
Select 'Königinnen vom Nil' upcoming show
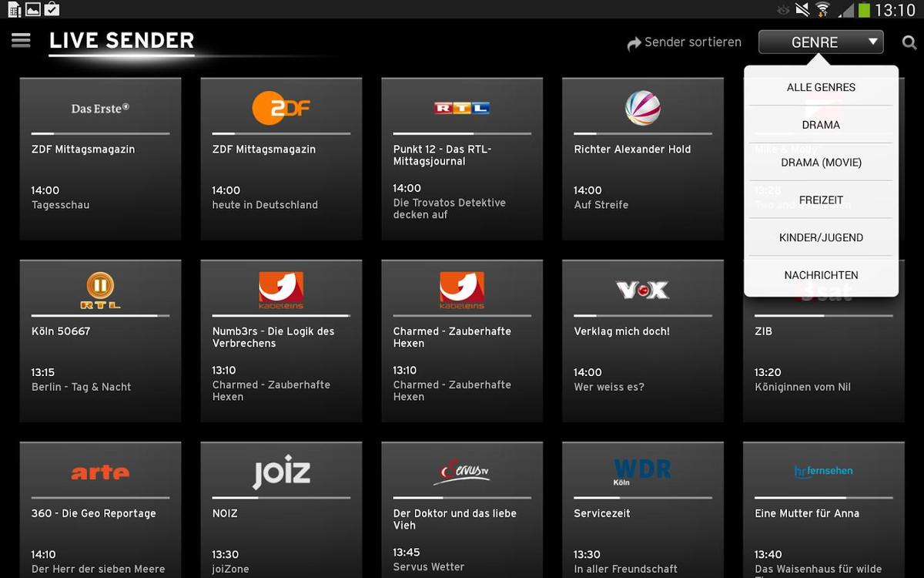pos(802,387)
